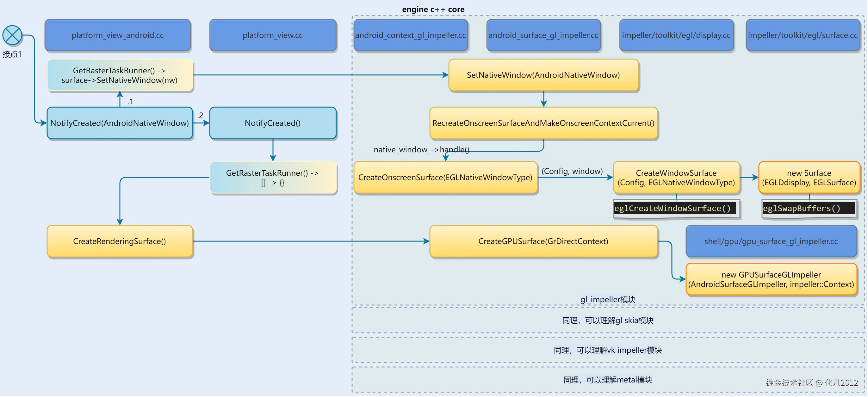The width and height of the screenshot is (868, 397).
Task: Select the shell/gpu/gpu_surface_gl_impeller.cc box
Action: 771,241
